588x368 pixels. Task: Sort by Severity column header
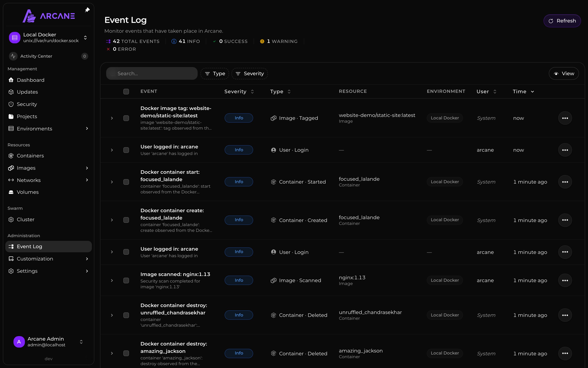239,92
